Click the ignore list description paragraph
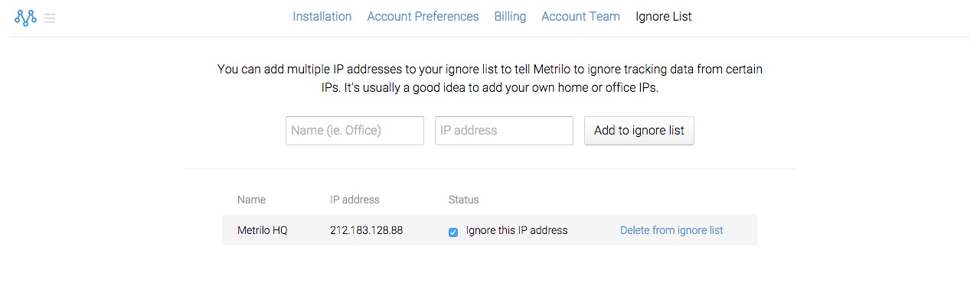 [490, 78]
